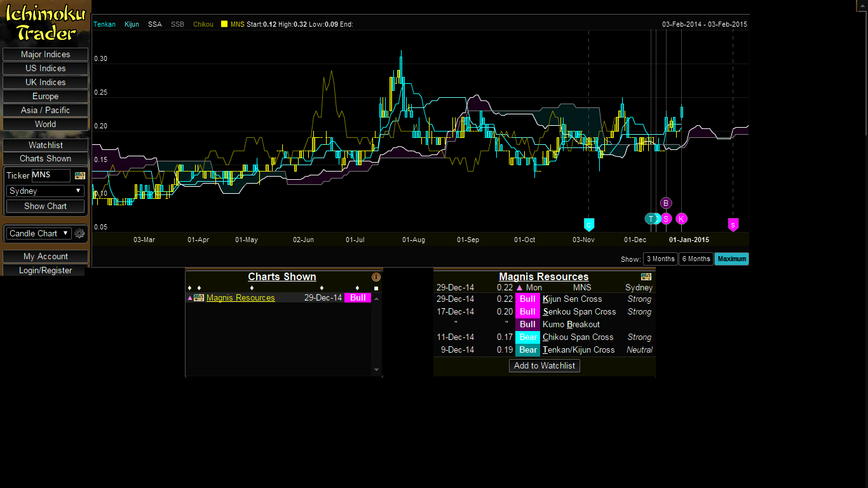
Task: Open UK Indices menu
Action: (46, 83)
